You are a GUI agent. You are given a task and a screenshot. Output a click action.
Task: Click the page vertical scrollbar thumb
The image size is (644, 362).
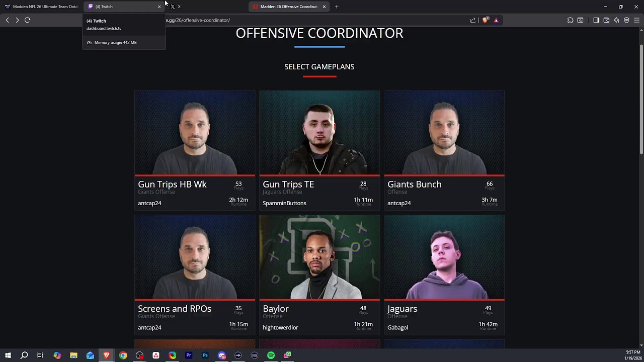coord(641,100)
